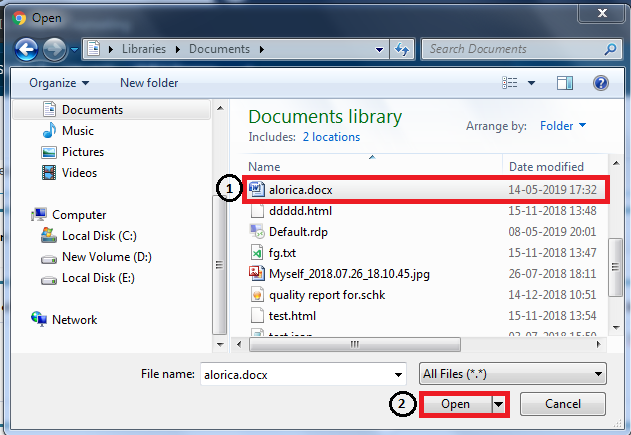The width and height of the screenshot is (631, 435).
Task: Click horizontal scrollbar left arrow
Action: click(239, 344)
